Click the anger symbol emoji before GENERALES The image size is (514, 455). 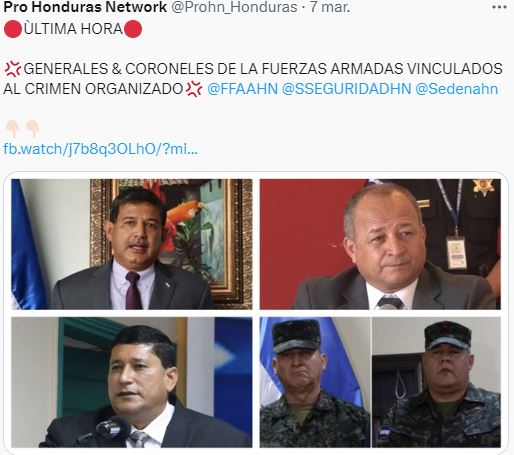tap(13, 69)
